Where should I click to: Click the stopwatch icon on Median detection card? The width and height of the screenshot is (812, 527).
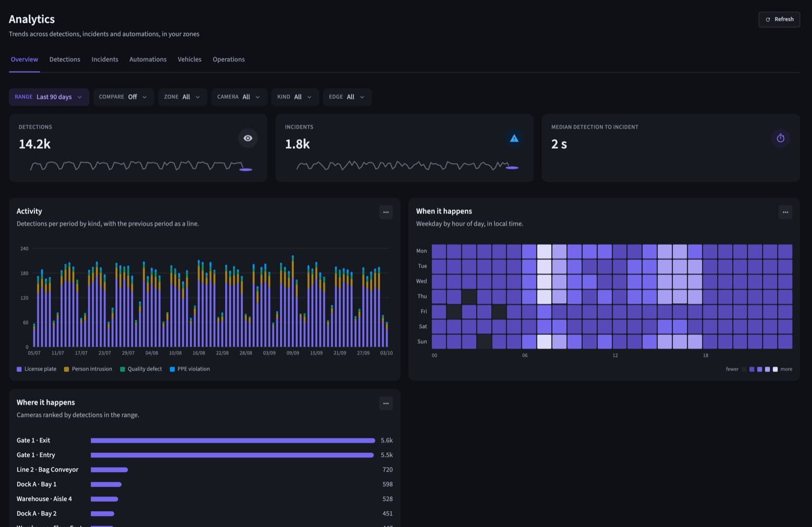tap(781, 138)
